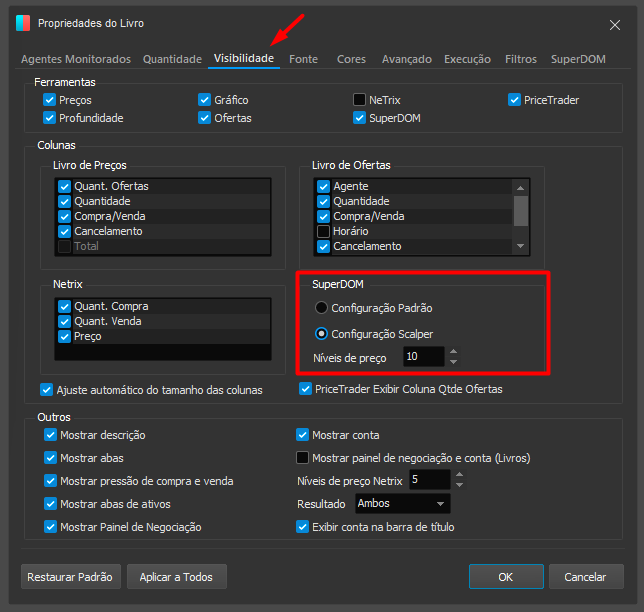Toggle Quantidade in Livro de Ofertas
This screenshot has width=644, height=612.
point(324,201)
